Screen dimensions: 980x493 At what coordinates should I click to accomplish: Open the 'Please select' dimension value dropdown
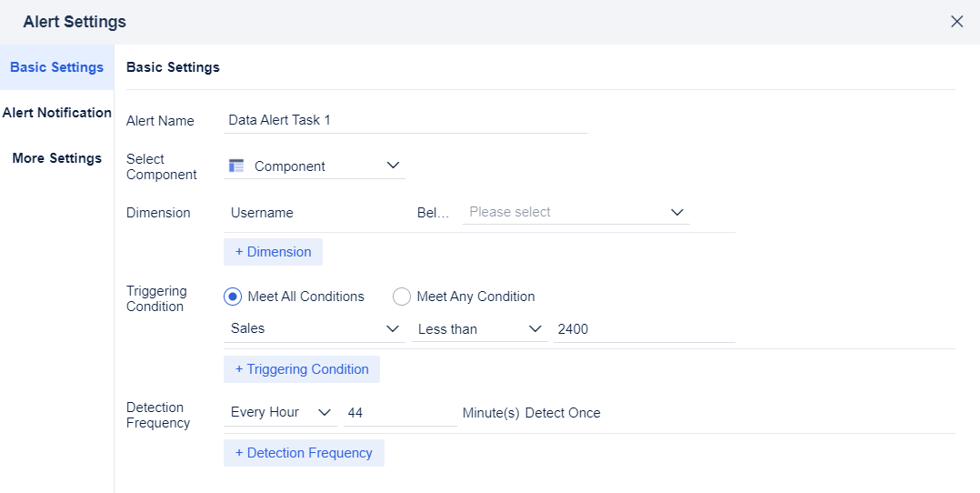(x=576, y=212)
